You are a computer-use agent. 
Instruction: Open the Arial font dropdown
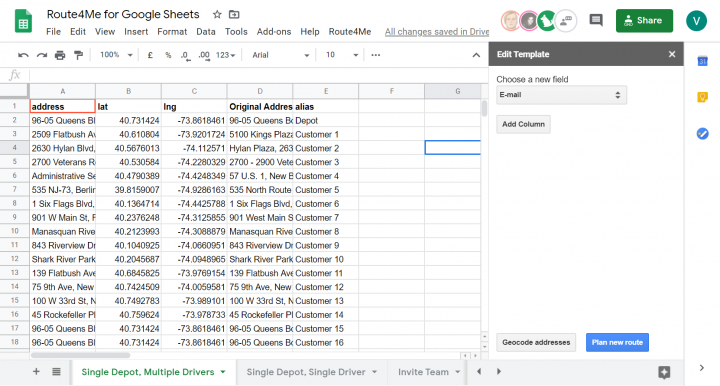(x=280, y=55)
